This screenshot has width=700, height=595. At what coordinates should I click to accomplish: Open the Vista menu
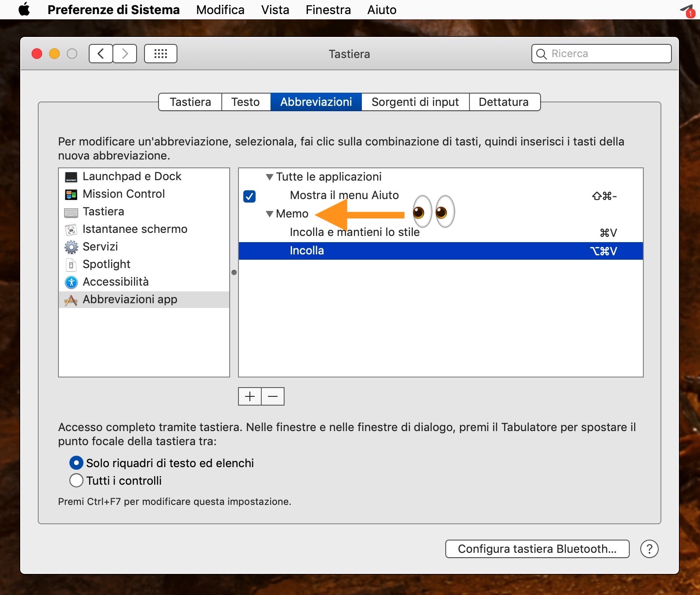[x=275, y=10]
